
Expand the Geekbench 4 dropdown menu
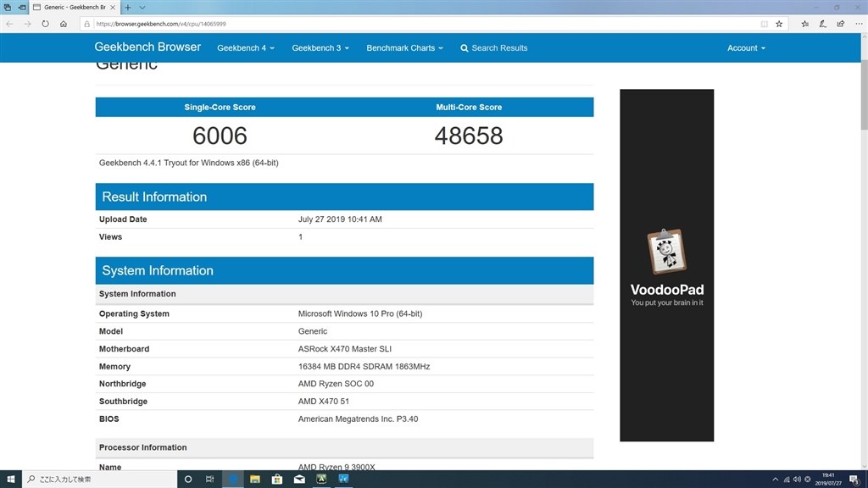(245, 48)
